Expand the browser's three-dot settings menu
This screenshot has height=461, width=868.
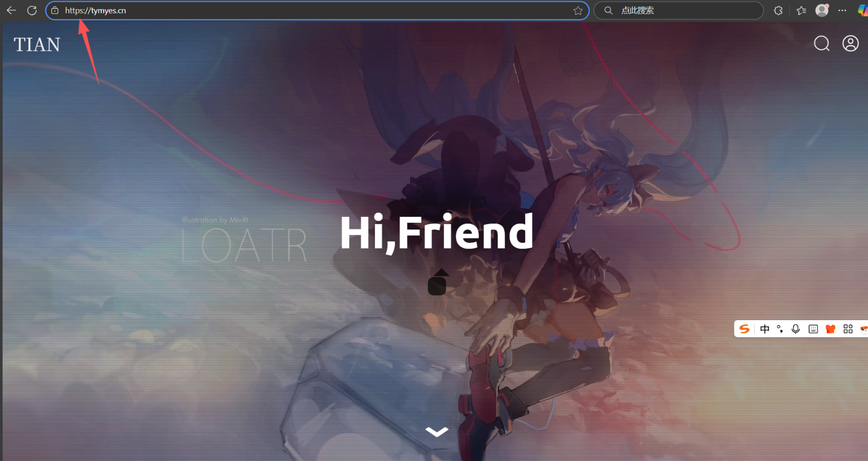pos(842,10)
